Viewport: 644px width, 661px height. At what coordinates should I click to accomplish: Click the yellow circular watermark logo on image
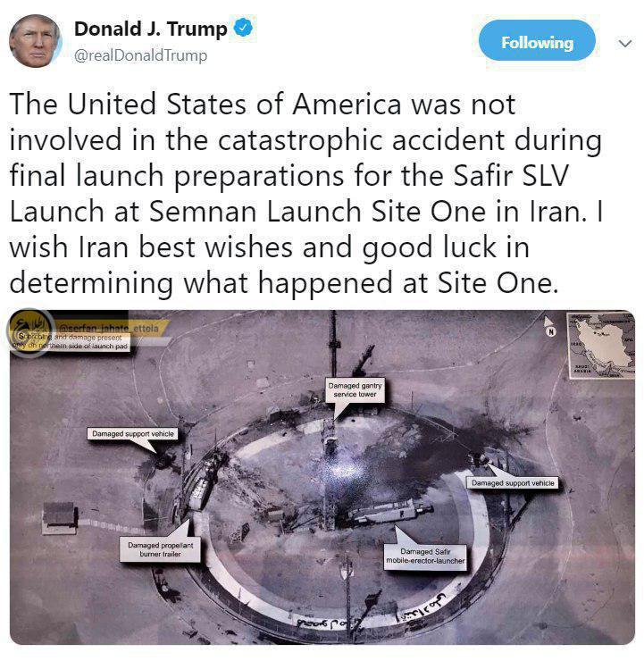(x=29, y=332)
